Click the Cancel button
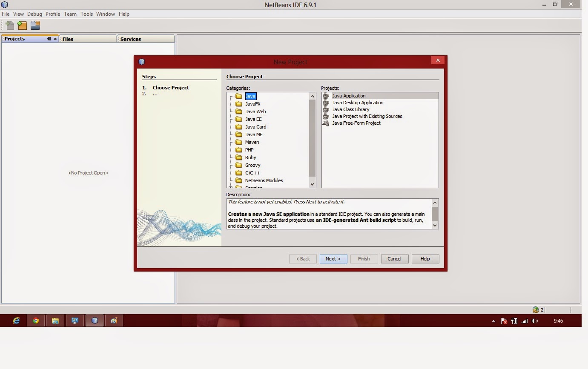The image size is (588, 369). tap(394, 259)
